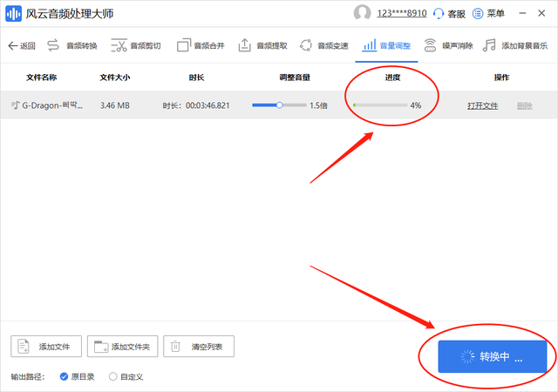Switch to the 音频剪切 tab label

pyautogui.click(x=146, y=46)
